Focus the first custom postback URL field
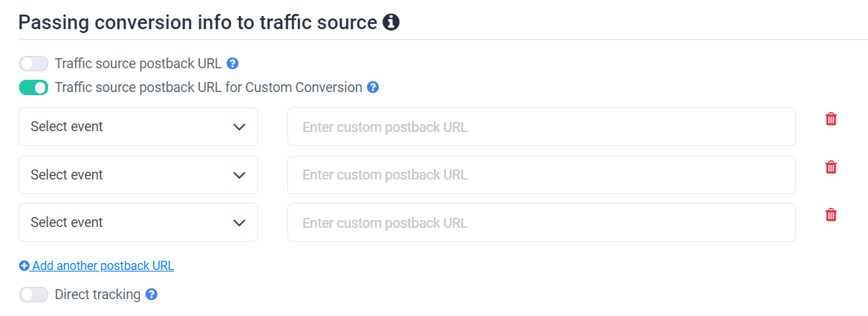868x316 pixels. click(x=541, y=127)
